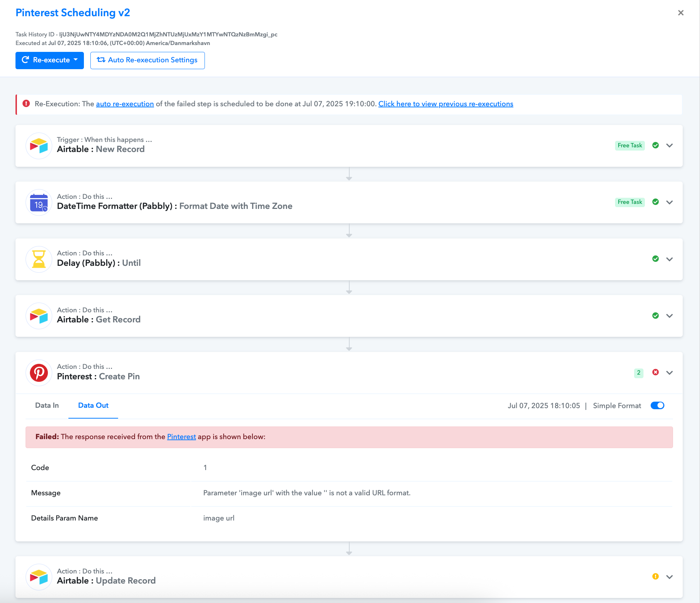Expand the Airtable New Record step
The height and width of the screenshot is (603, 700).
[670, 146]
